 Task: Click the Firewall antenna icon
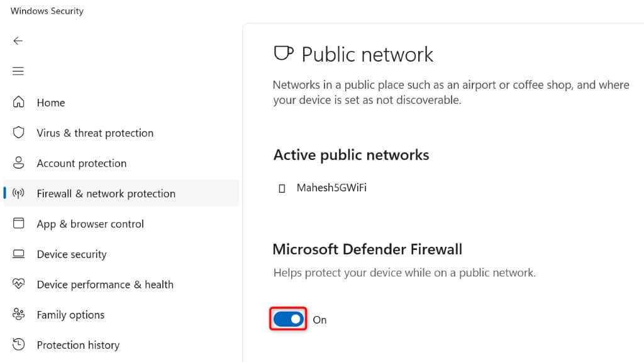18,193
